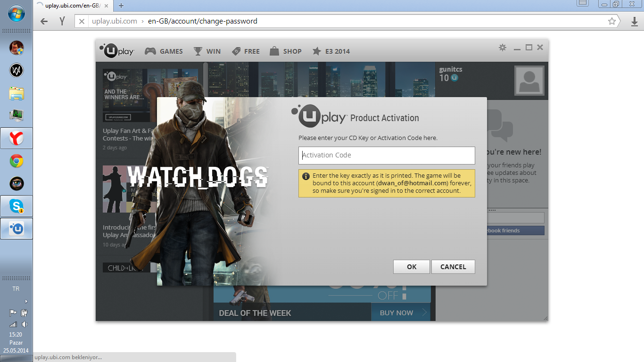The width and height of the screenshot is (644, 362).
Task: Click BUY NOW on deal of the week
Action: coord(401,313)
